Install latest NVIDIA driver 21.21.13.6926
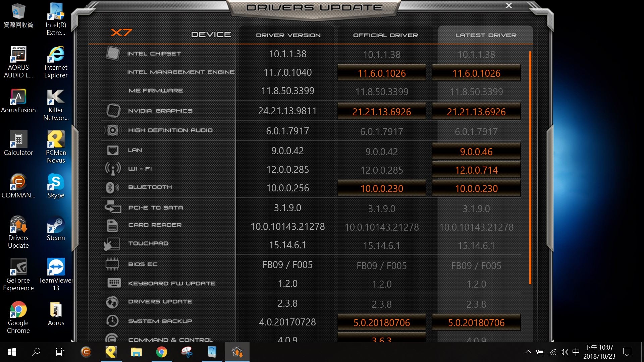The image size is (644, 362). point(476,112)
